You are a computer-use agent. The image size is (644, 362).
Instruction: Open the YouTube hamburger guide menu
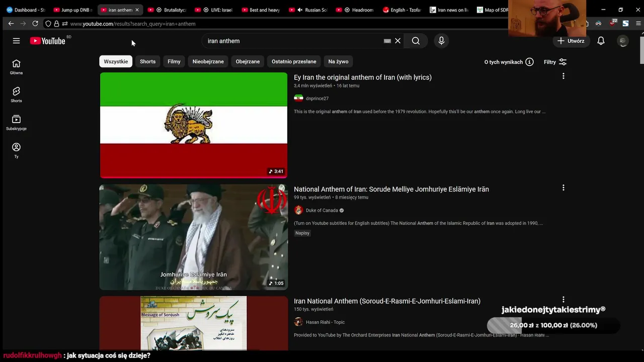pos(16,41)
